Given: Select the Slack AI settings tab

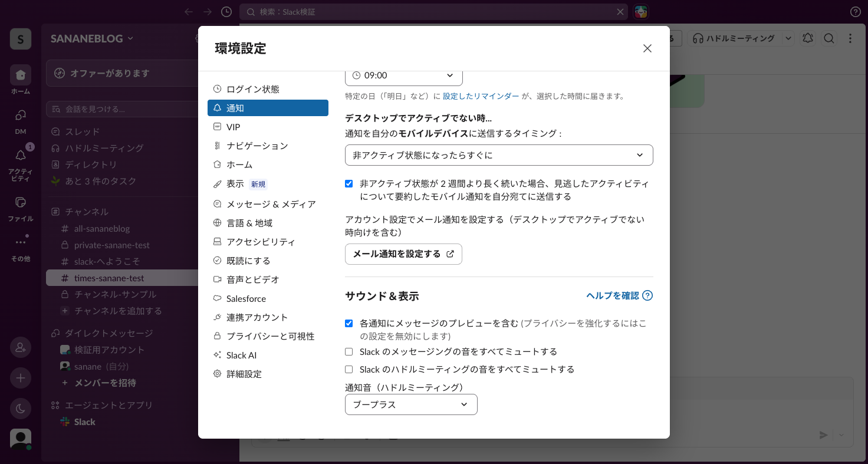Looking at the screenshot, I should [268, 355].
